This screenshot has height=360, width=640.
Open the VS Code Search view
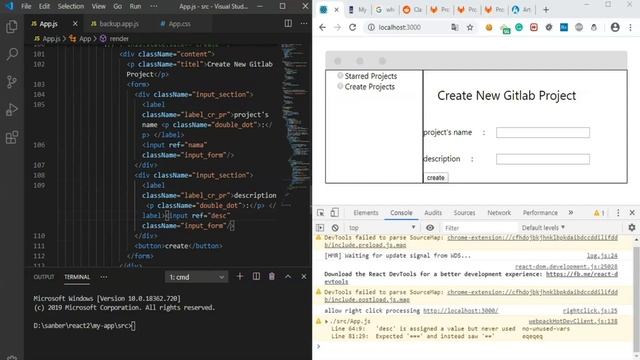12,54
